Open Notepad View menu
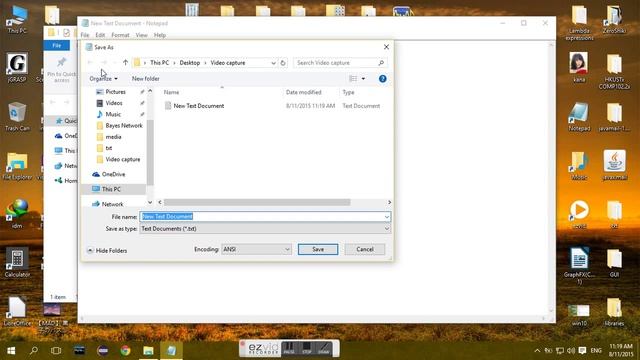This screenshot has width=640, height=360. pyautogui.click(x=141, y=35)
